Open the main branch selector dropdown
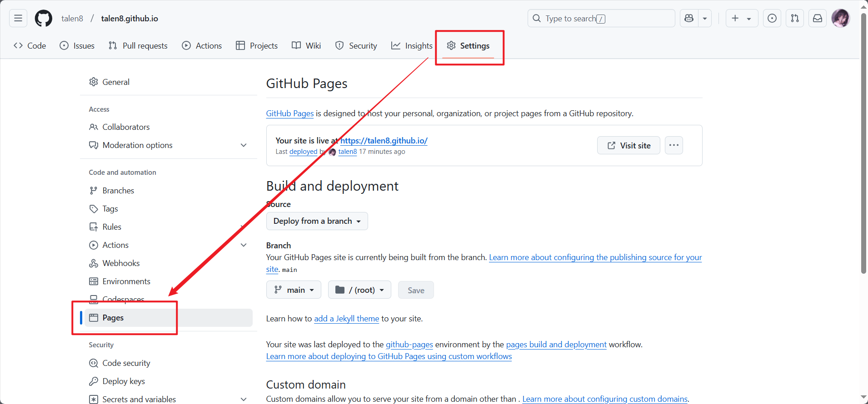This screenshot has width=868, height=404. tap(294, 290)
